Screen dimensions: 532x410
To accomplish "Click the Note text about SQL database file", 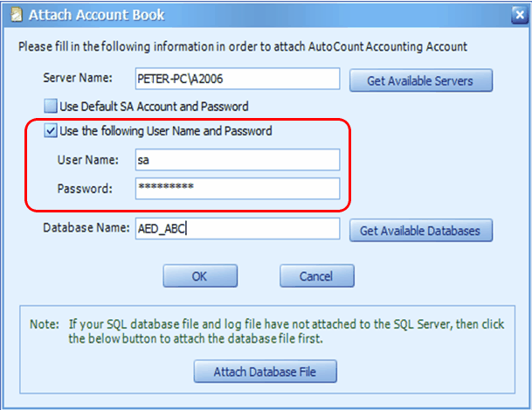I will 267,331.
